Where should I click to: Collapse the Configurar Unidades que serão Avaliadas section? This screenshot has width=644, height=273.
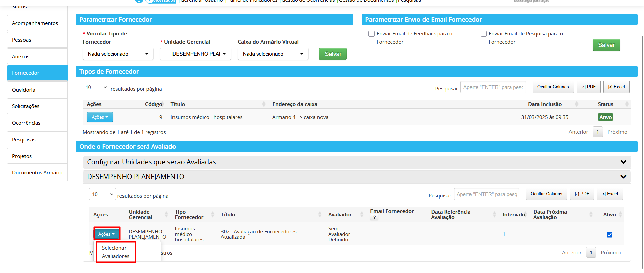click(623, 162)
